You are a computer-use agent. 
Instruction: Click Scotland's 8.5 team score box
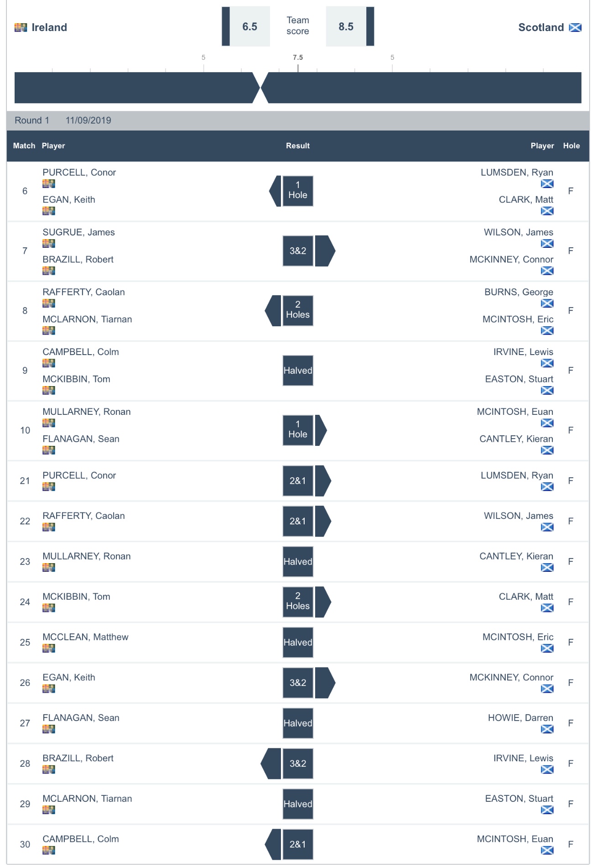pyautogui.click(x=346, y=27)
